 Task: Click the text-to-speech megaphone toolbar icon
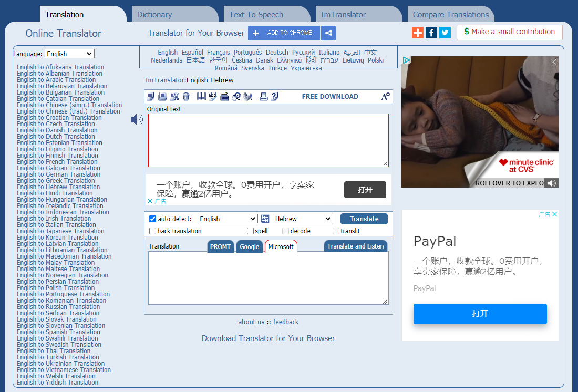248,96
